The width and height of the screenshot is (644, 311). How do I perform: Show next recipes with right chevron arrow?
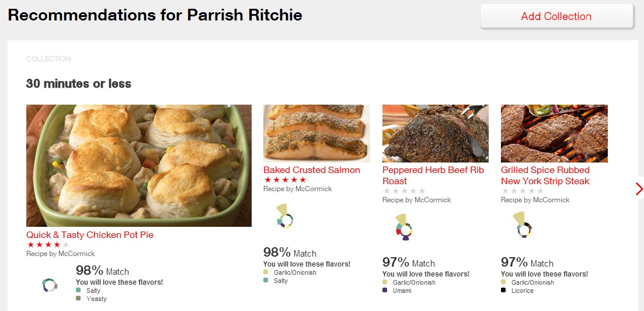click(639, 189)
